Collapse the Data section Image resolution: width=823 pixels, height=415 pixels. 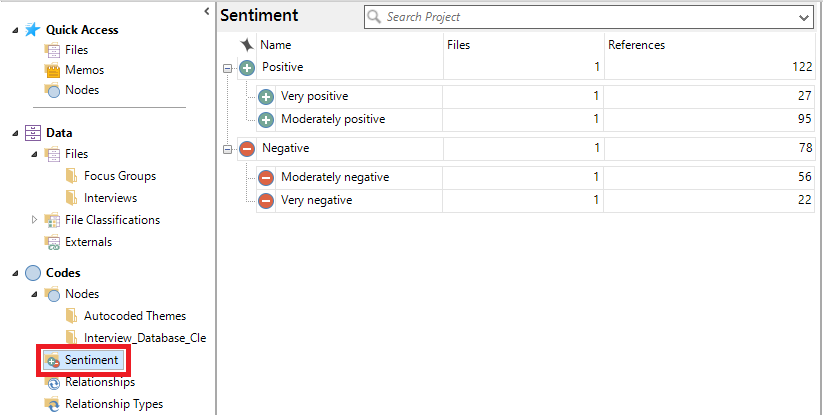point(15,134)
